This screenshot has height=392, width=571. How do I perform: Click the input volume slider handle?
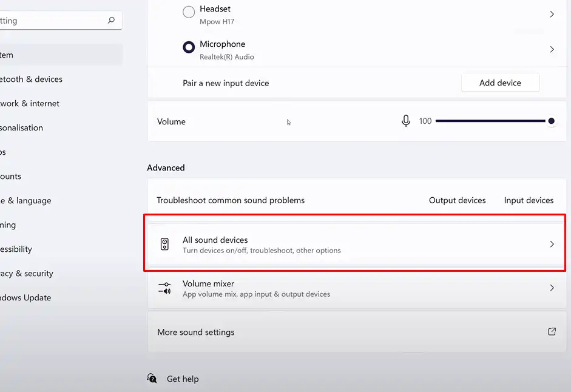click(x=551, y=121)
